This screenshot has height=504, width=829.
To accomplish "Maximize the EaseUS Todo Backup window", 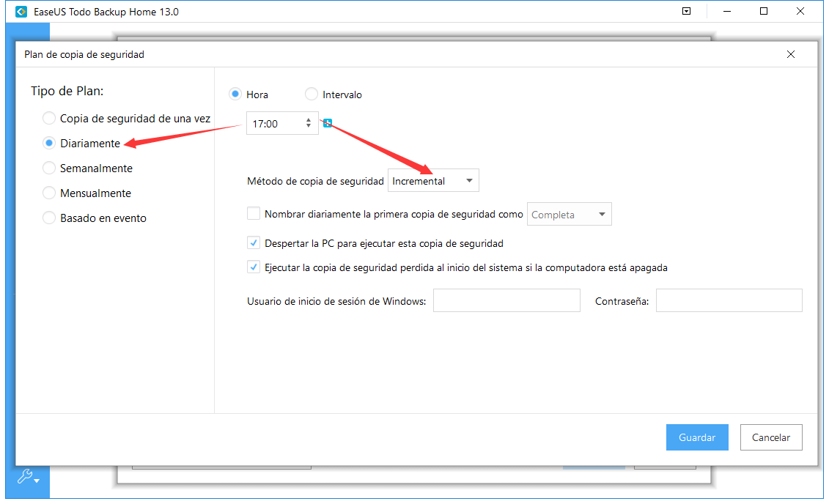I will tap(764, 11).
